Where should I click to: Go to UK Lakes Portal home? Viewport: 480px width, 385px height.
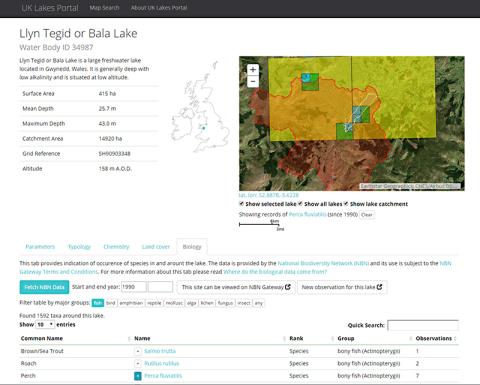point(50,8)
